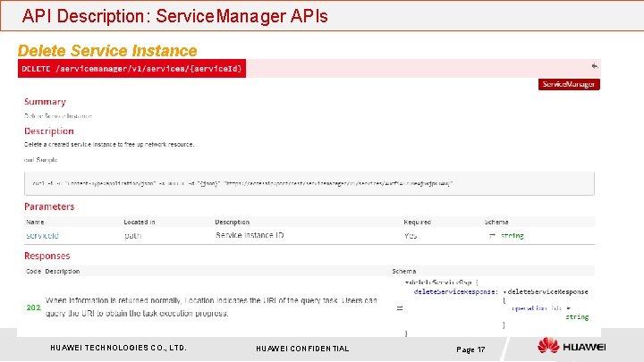Image resolution: width=644 pixels, height=362 pixels.
Task: Expand the operation_id schema node
Action: (569, 307)
